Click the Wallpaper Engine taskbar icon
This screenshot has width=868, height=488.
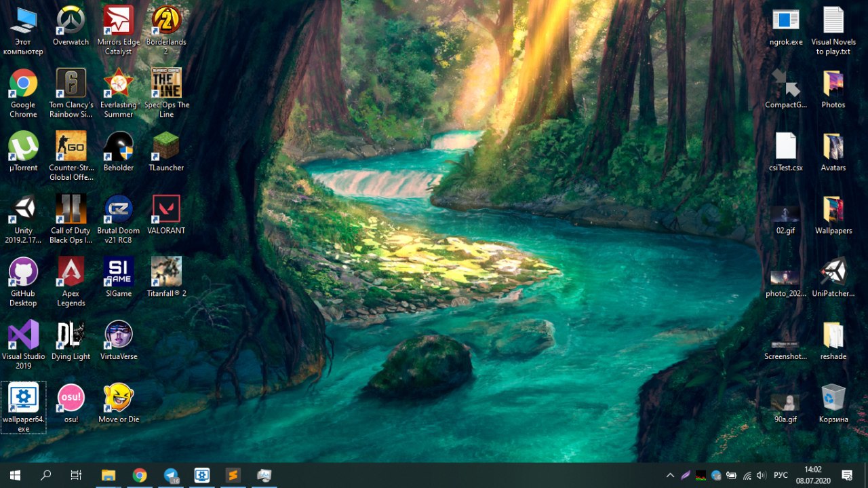(x=202, y=475)
